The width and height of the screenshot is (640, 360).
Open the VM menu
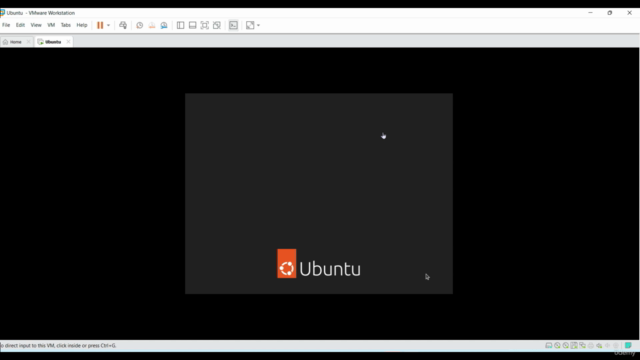(x=51, y=25)
